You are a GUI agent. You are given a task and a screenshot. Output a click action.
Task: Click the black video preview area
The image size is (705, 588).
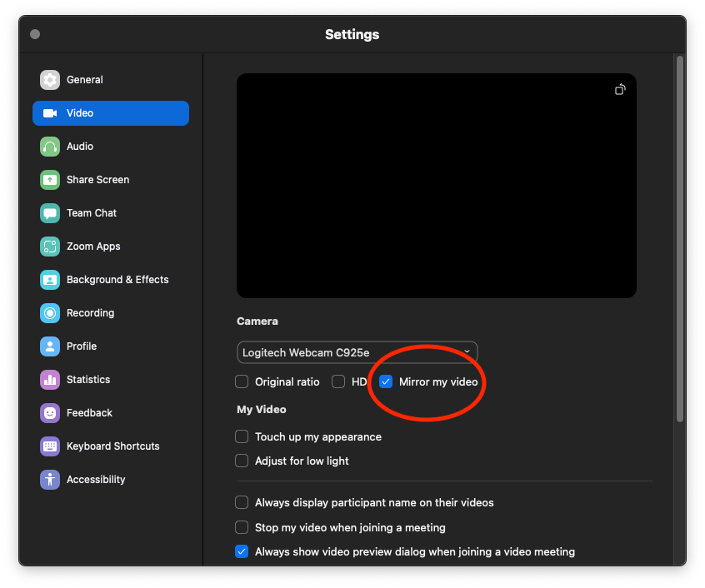click(x=436, y=186)
